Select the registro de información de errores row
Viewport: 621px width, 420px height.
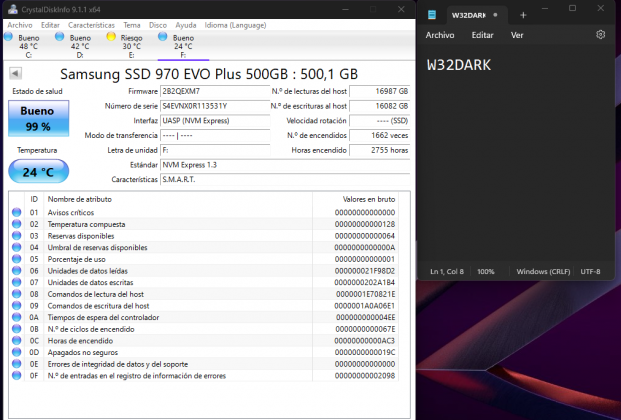coord(204,376)
